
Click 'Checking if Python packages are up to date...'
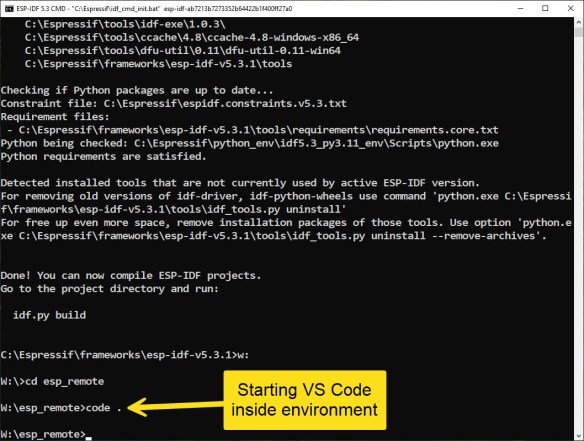pyautogui.click(x=137, y=91)
